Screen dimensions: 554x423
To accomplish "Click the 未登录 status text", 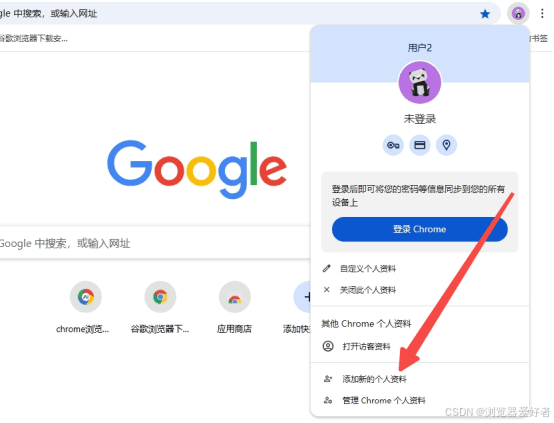I will click(420, 119).
